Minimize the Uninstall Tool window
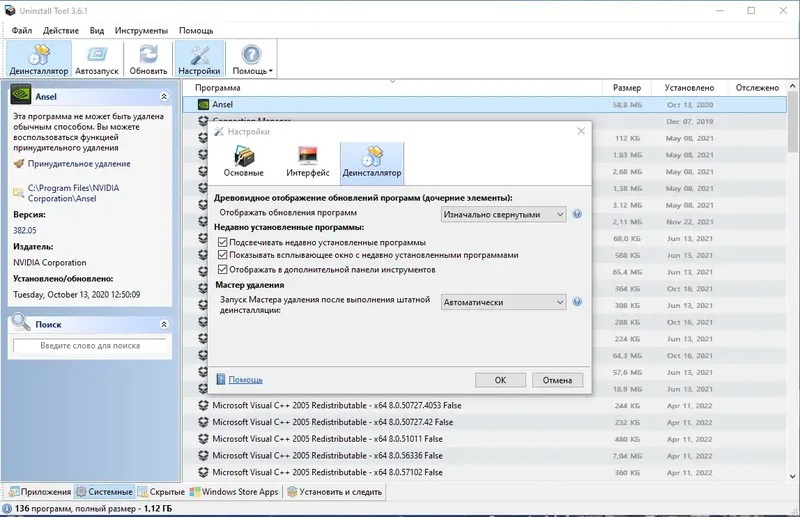The width and height of the screenshot is (800, 517). coord(720,10)
